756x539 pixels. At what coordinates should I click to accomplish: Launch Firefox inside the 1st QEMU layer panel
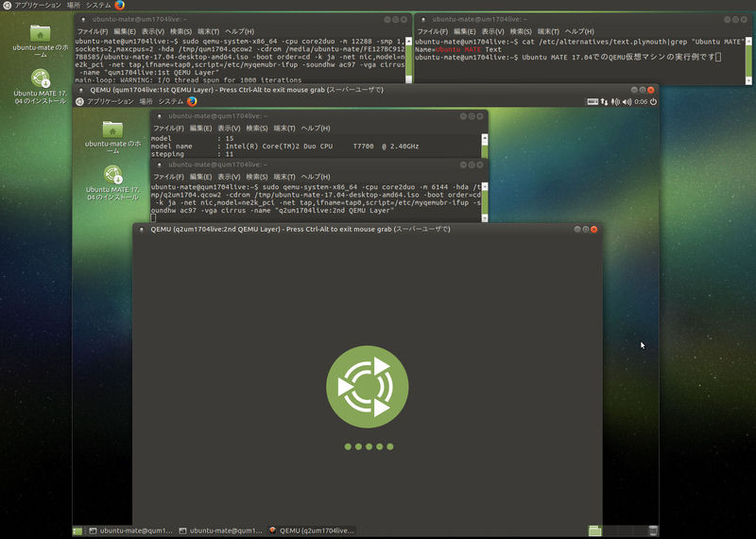[192, 101]
